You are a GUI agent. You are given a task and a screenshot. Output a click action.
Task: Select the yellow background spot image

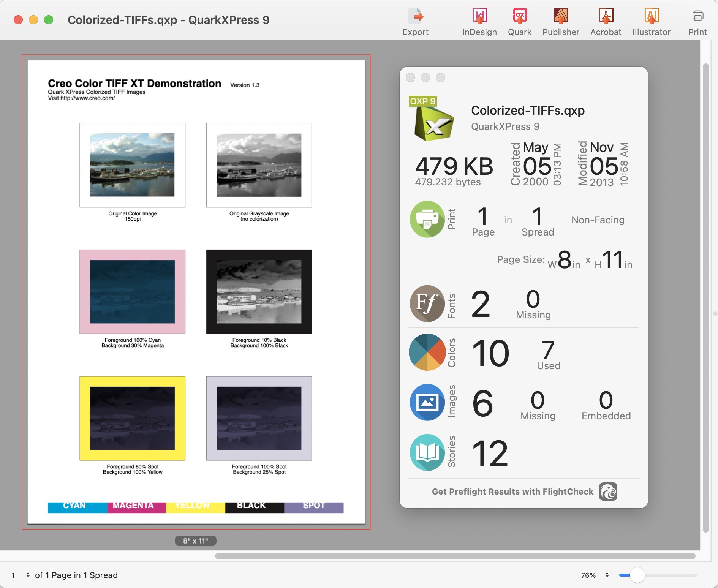[x=132, y=418]
